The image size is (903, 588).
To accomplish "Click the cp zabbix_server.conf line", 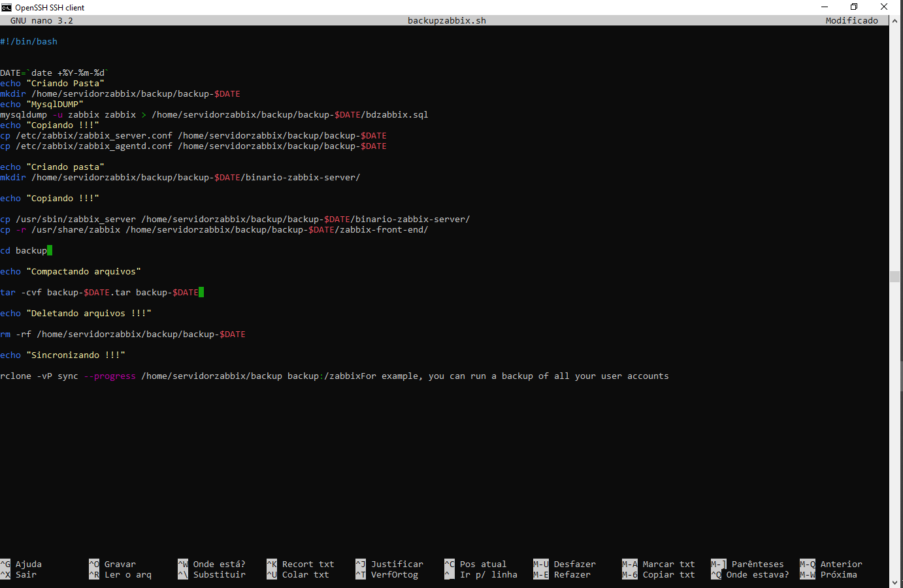I will pyautogui.click(x=193, y=135).
